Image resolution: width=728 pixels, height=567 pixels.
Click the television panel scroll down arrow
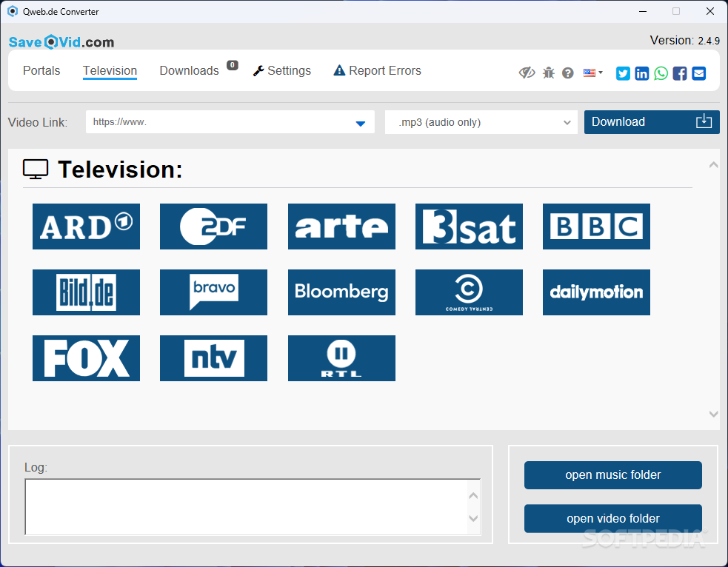point(714,414)
